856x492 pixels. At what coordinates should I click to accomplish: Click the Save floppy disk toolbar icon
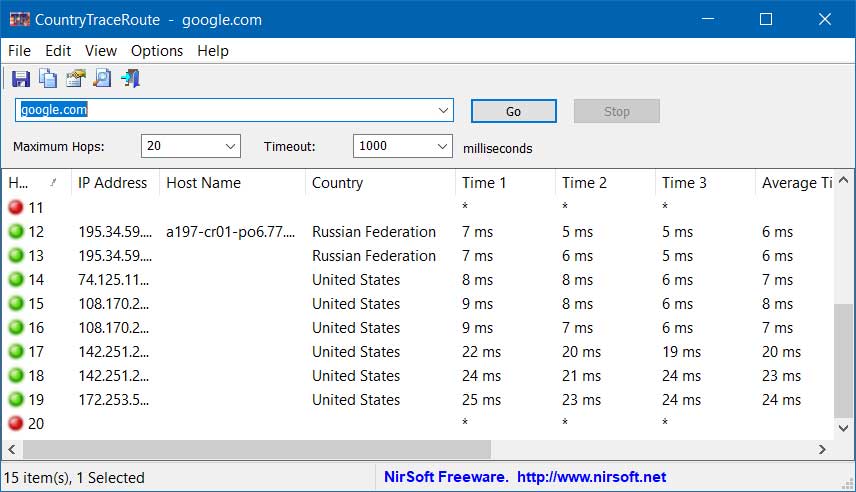tap(21, 79)
